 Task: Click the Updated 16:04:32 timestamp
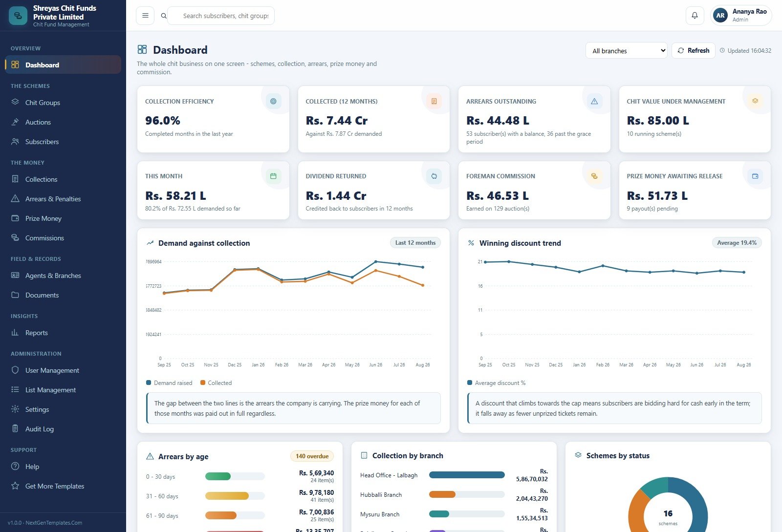745,50
